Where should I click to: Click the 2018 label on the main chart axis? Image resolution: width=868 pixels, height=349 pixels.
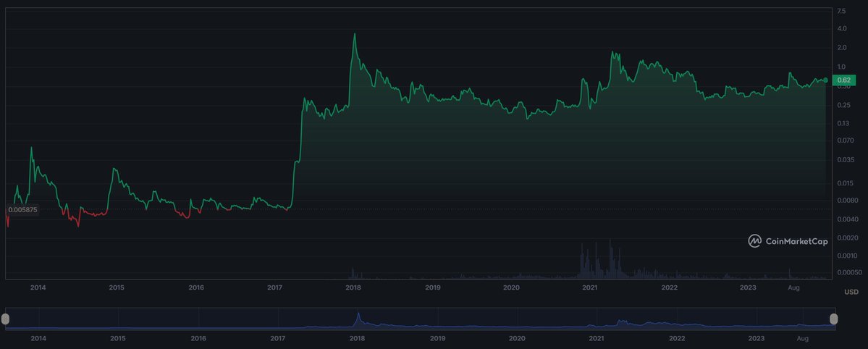pyautogui.click(x=353, y=287)
